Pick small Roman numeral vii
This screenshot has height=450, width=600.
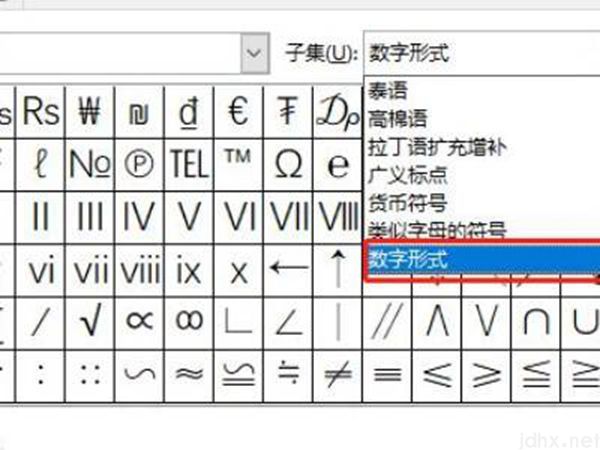click(x=90, y=271)
